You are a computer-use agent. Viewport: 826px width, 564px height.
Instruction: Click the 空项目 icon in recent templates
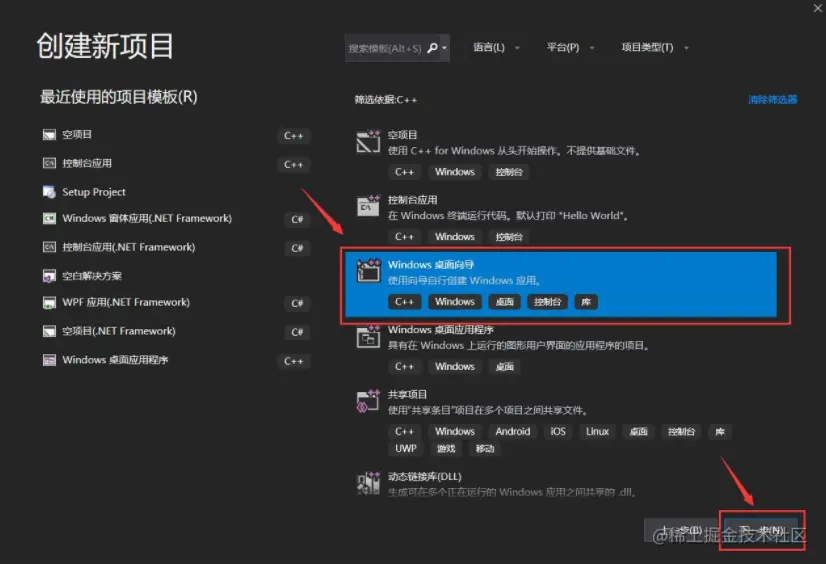tap(49, 135)
